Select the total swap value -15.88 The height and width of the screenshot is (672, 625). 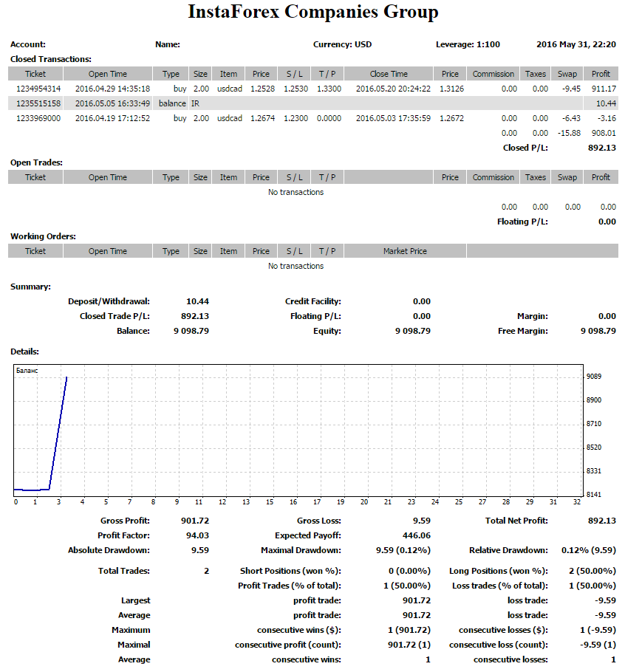point(569,133)
